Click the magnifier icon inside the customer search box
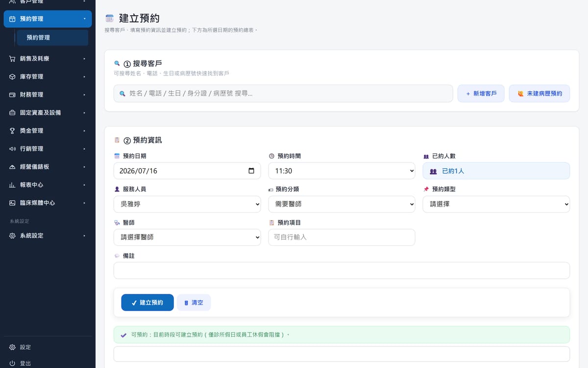 point(122,93)
